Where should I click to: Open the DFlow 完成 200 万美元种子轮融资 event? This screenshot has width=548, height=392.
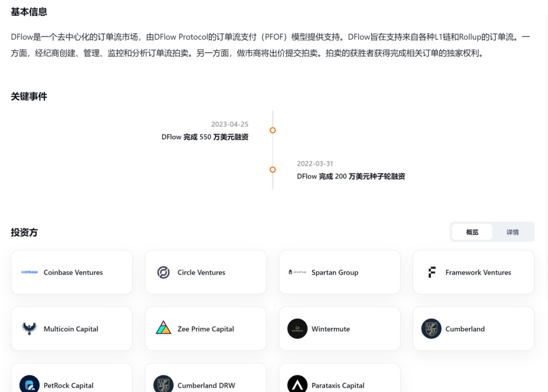(x=351, y=176)
